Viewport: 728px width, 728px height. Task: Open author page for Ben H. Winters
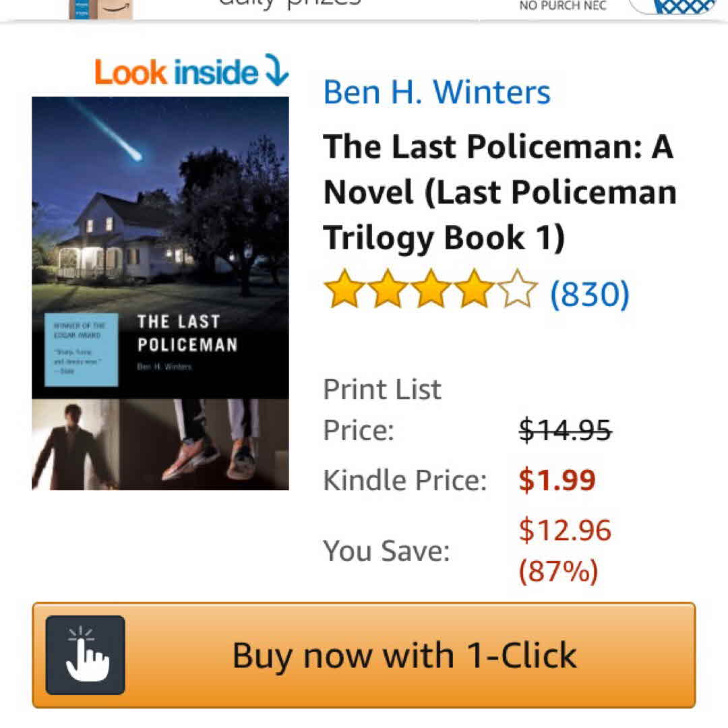[x=436, y=92]
